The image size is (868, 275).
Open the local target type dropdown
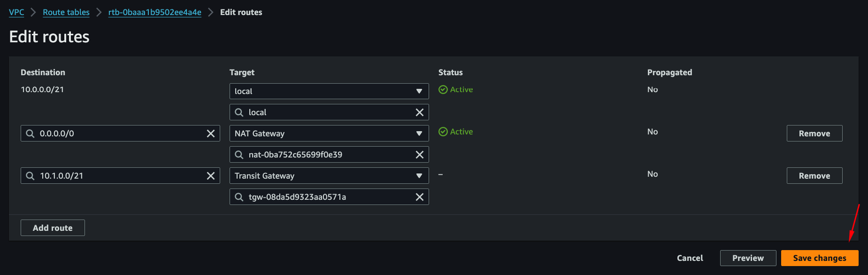(329, 91)
